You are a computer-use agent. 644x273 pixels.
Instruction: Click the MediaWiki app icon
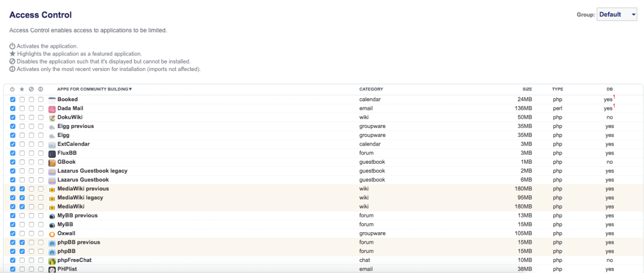[x=52, y=207]
